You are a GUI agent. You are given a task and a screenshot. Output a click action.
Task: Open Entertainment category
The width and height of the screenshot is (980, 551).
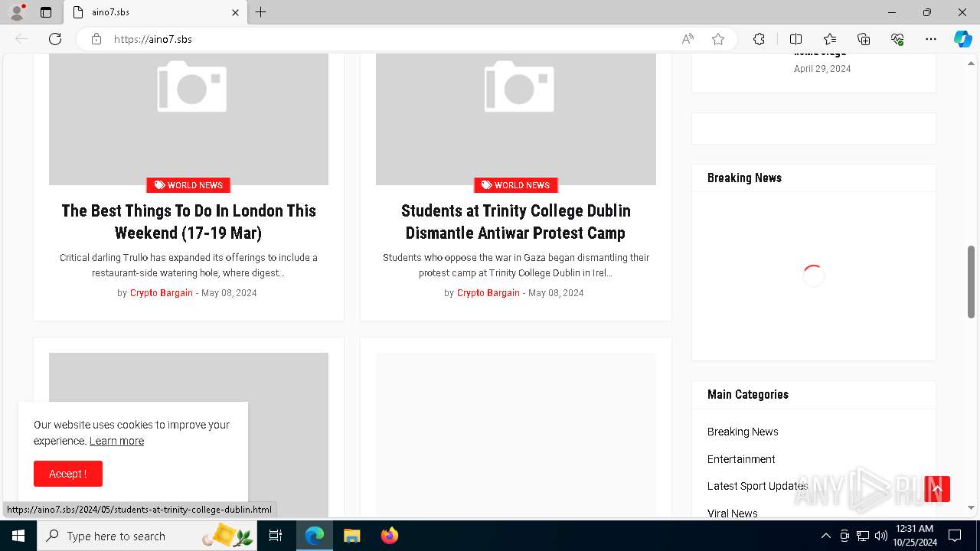[x=741, y=459]
